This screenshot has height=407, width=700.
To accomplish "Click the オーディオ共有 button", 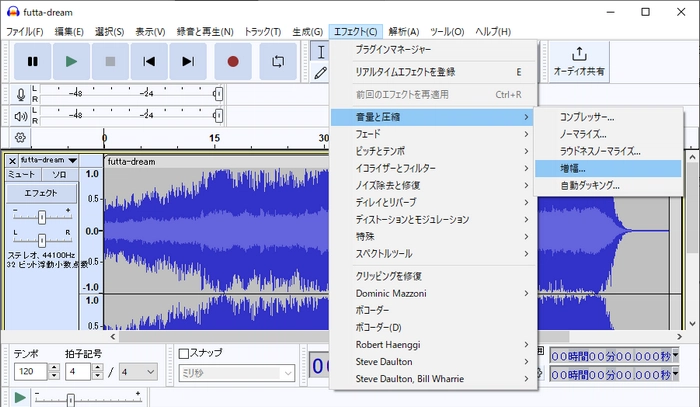I will [x=579, y=62].
